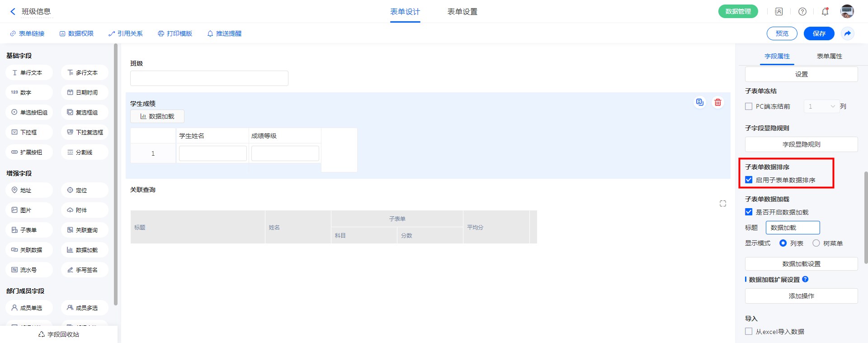868x343 pixels.
Task: Switch to 表单设置 tab
Action: pyautogui.click(x=462, y=12)
